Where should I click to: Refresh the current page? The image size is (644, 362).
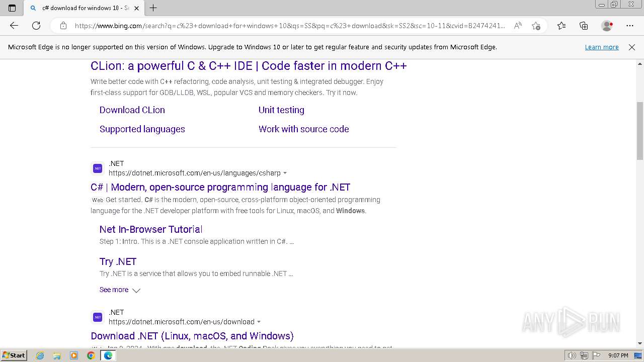tap(36, 26)
